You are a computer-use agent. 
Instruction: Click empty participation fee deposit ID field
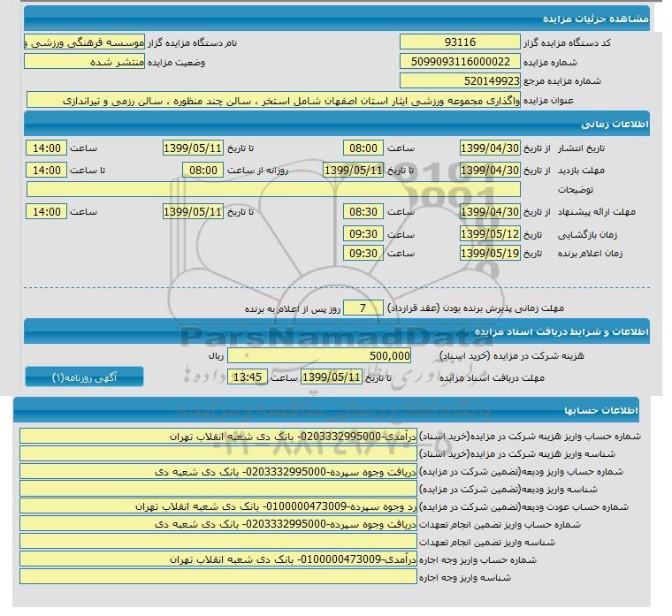218,454
